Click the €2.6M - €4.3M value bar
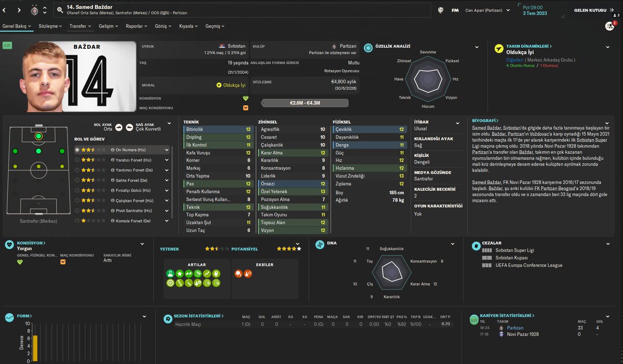This screenshot has height=364, width=623. click(x=305, y=103)
